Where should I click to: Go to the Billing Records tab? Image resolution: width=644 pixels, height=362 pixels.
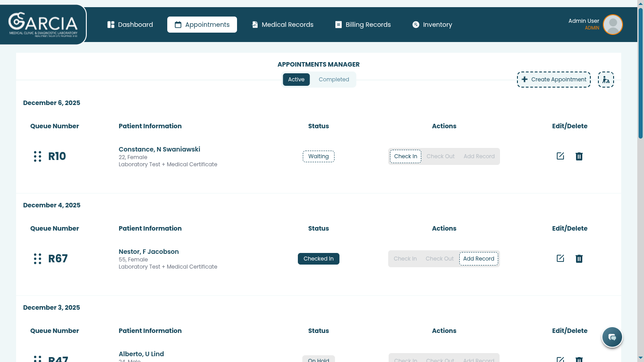pyautogui.click(x=363, y=25)
